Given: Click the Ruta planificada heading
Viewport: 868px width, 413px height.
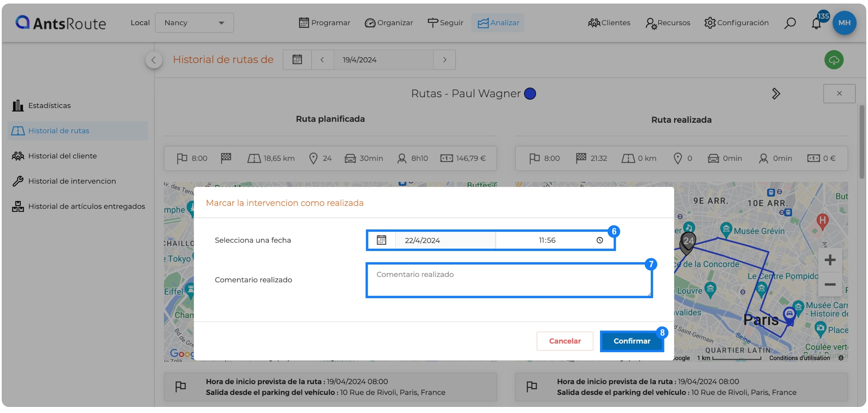Looking at the screenshot, I should coord(330,119).
